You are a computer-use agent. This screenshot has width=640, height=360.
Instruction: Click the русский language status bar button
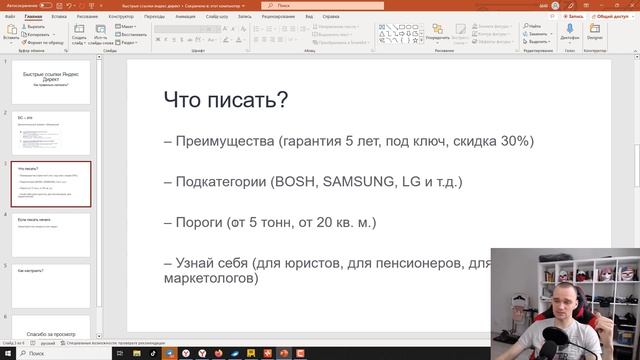pyautogui.click(x=48, y=343)
